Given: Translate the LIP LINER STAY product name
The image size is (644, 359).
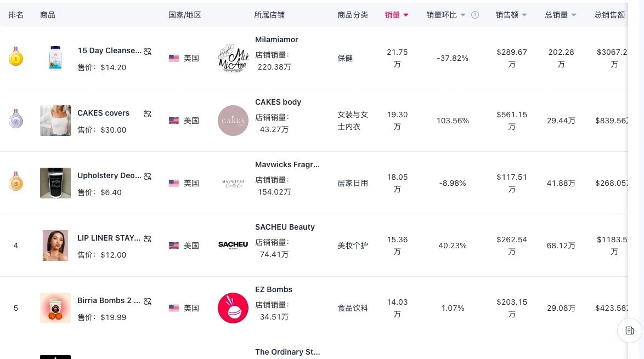Looking at the screenshot, I should tap(148, 239).
